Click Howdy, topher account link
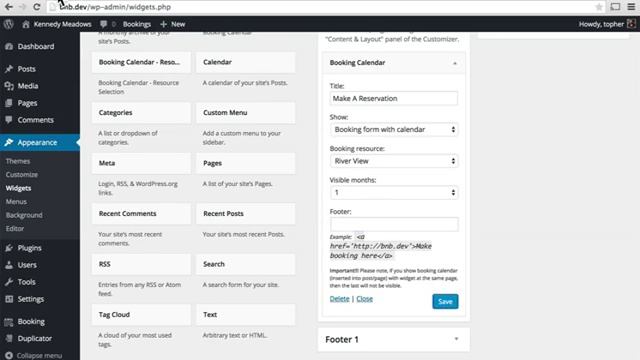 point(601,24)
